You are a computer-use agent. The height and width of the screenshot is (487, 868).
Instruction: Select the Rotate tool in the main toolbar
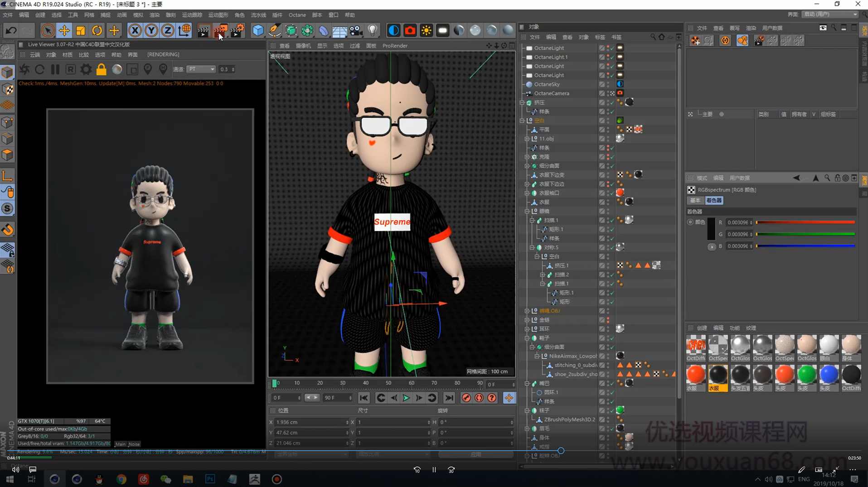tap(97, 30)
